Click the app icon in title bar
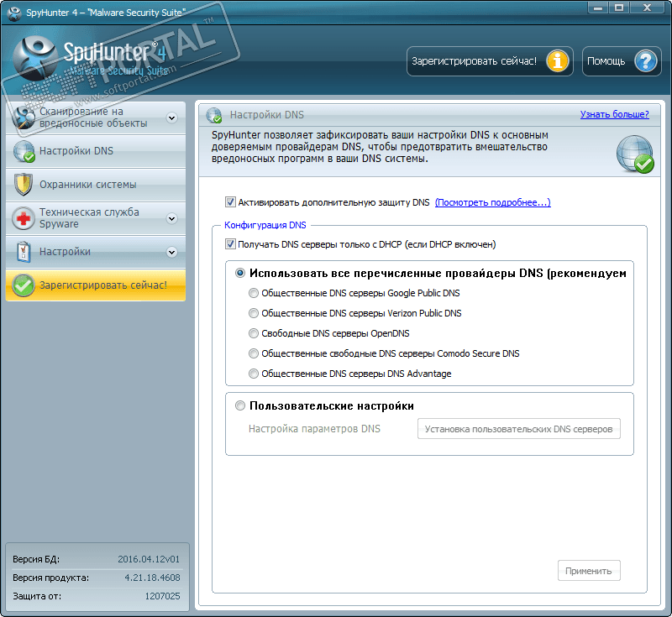This screenshot has width=672, height=617. click(14, 13)
